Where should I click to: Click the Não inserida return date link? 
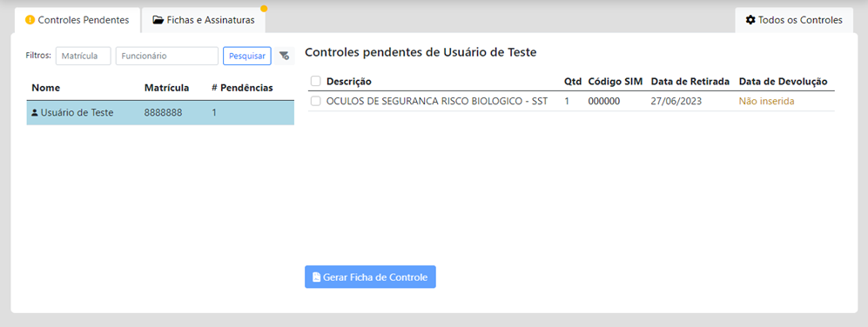[767, 101]
